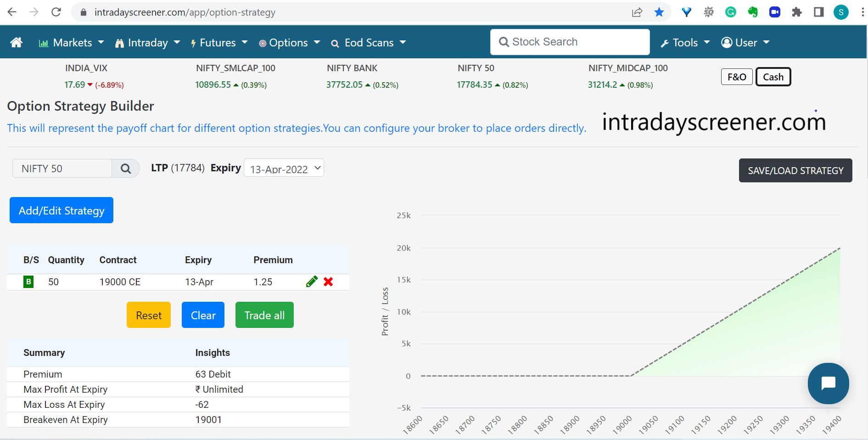Click the Home icon in navigation bar
Viewport: 868px width, 440px height.
coord(16,42)
